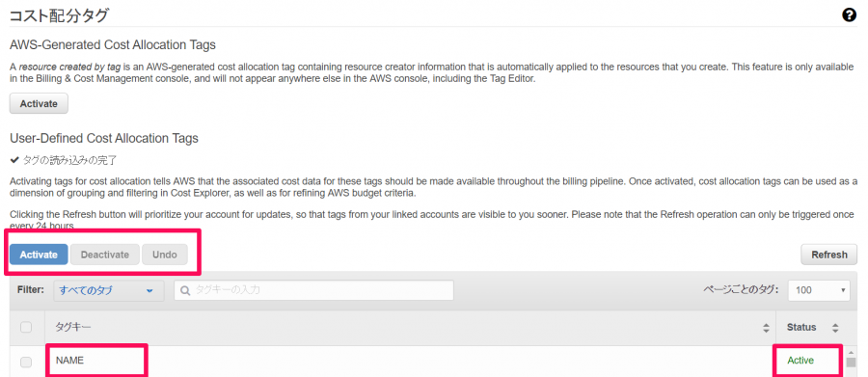
Task: Tick the checkbox for NAME tag
Action: click(26, 362)
